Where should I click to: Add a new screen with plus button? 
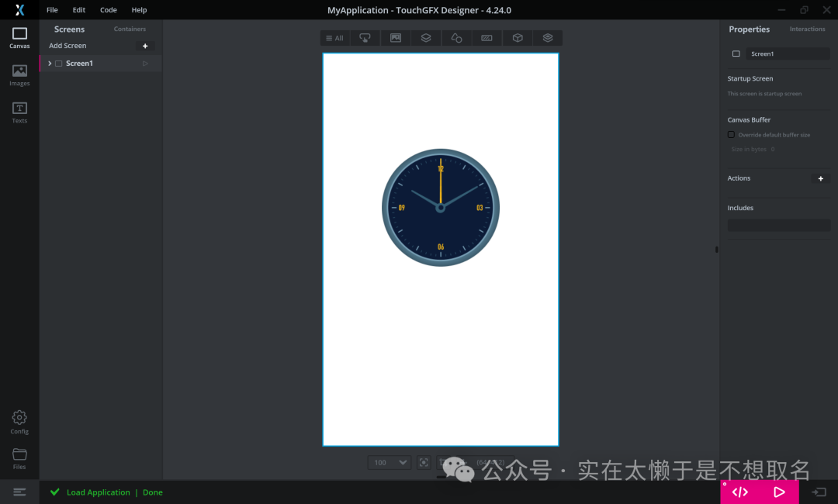[x=145, y=46]
